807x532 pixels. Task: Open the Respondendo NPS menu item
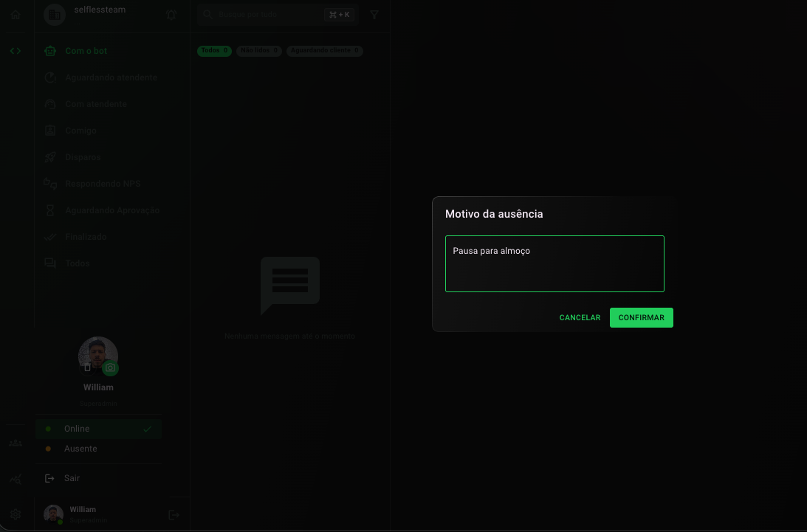coord(111,184)
